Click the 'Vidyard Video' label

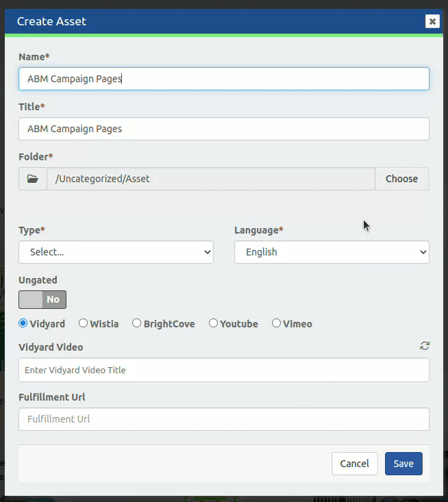[51, 347]
